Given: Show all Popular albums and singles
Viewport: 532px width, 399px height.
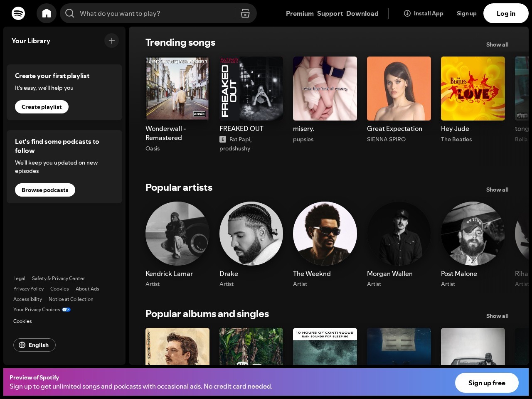Looking at the screenshot, I should 497,316.
